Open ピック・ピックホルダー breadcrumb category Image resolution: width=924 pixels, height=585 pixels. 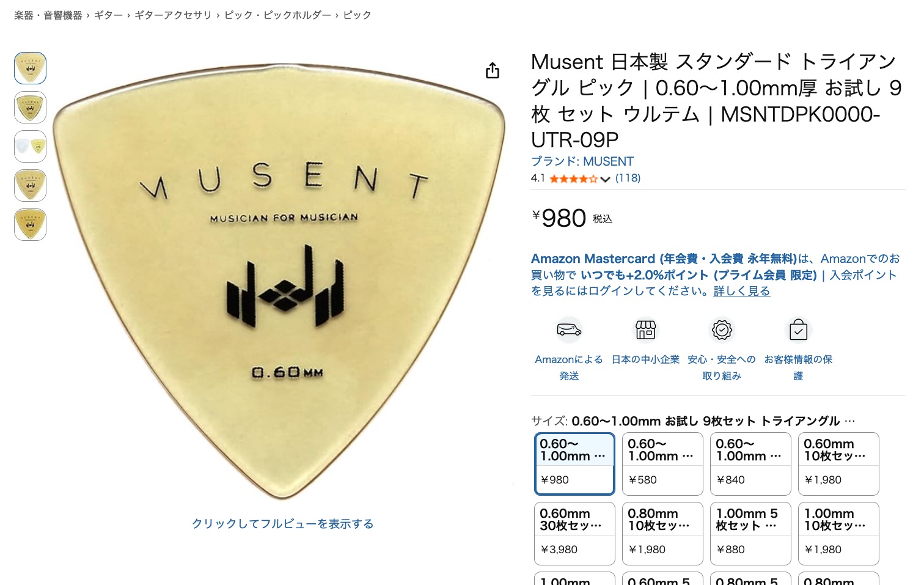(277, 15)
